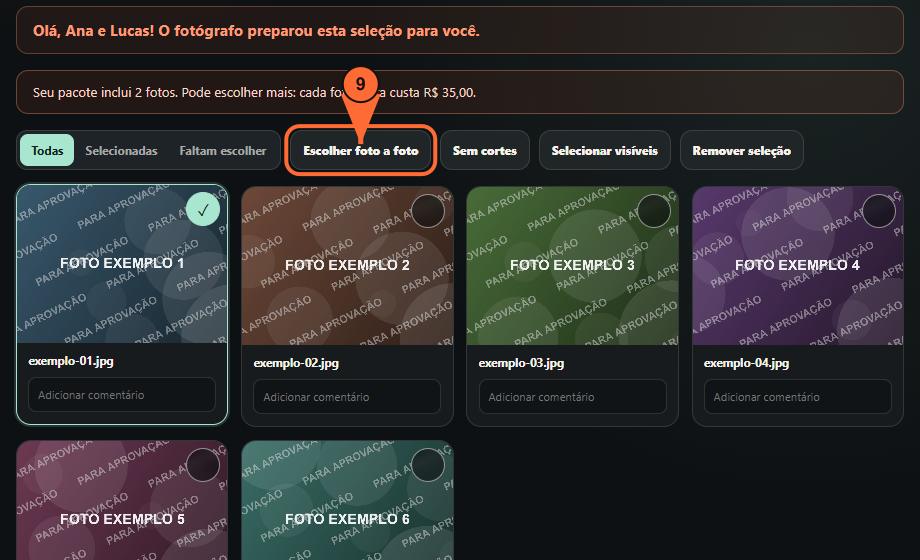Image resolution: width=920 pixels, height=560 pixels.
Task: Select the circle on Foto Exemplo 5
Action: 203,465
